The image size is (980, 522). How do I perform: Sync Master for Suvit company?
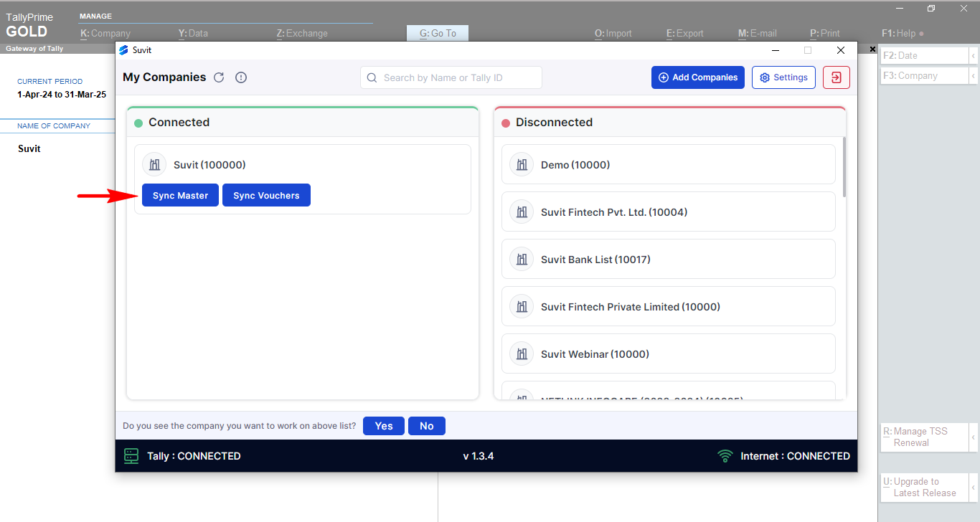click(180, 196)
